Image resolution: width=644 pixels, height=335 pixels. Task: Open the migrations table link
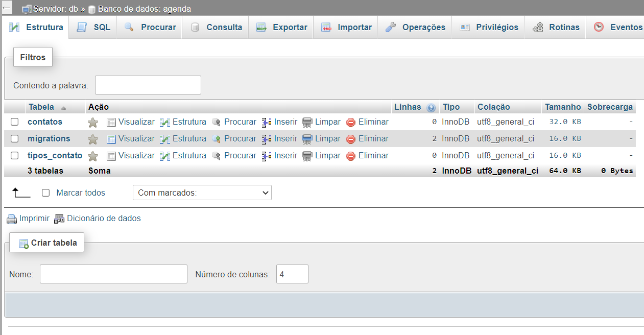click(49, 139)
